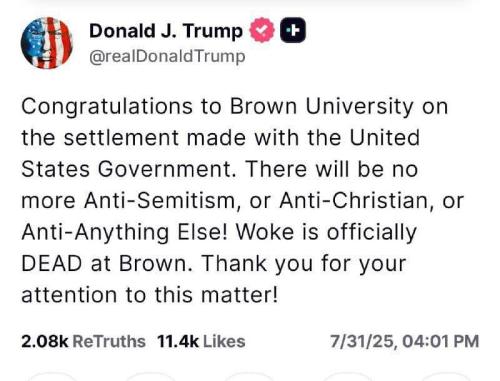Viewport: 500px width, 381px height.
Task: Click the @realDonaldTrump handle
Action: pos(167,56)
